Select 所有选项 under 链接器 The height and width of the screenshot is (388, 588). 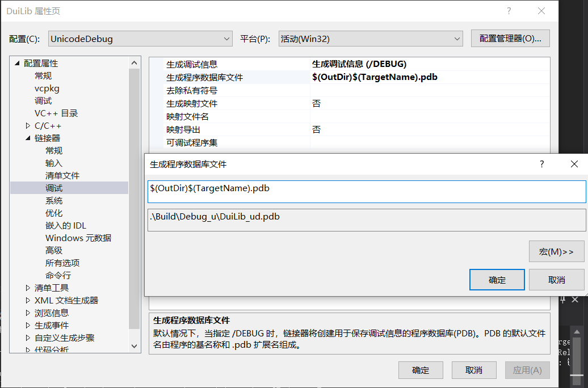(x=62, y=263)
